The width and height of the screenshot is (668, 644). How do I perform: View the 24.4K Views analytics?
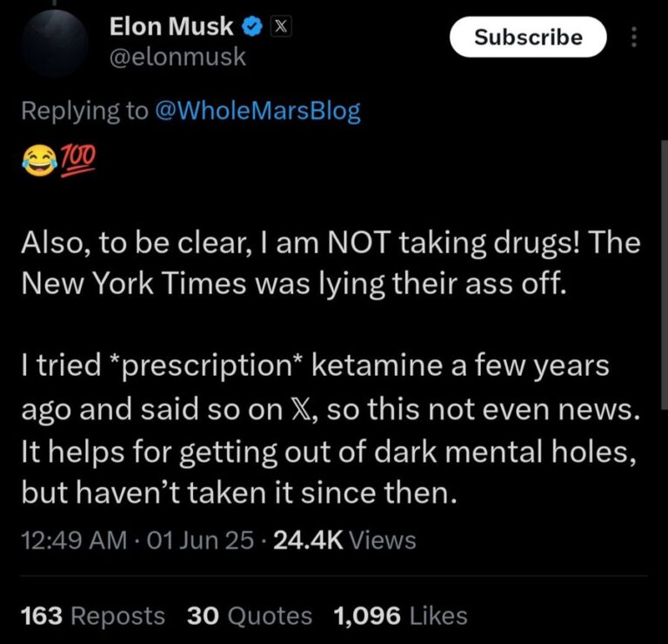(344, 540)
